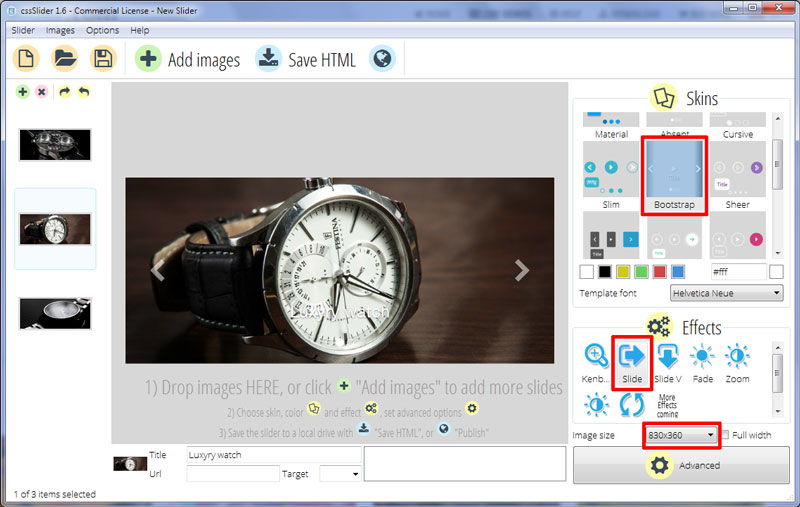
Task: Click the floppy disk save icon
Action: pos(101,59)
